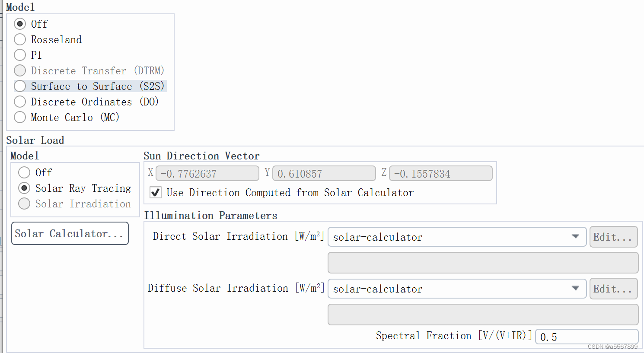644x353 pixels.
Task: Select Discrete Transfer (DTRM) option
Action: (x=19, y=70)
